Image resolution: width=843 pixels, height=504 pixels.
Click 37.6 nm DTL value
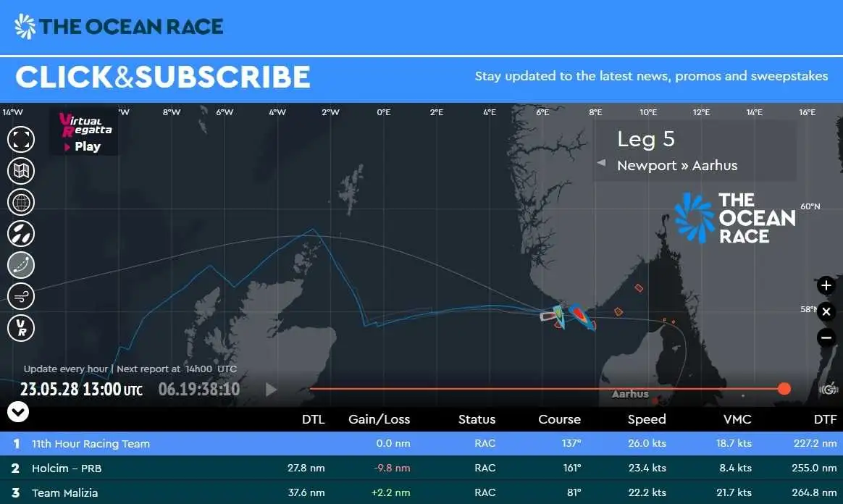306,492
